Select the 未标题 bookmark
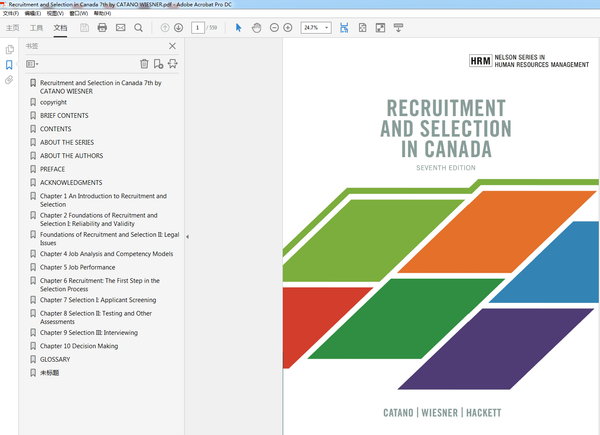The width and height of the screenshot is (600, 435). (x=49, y=373)
